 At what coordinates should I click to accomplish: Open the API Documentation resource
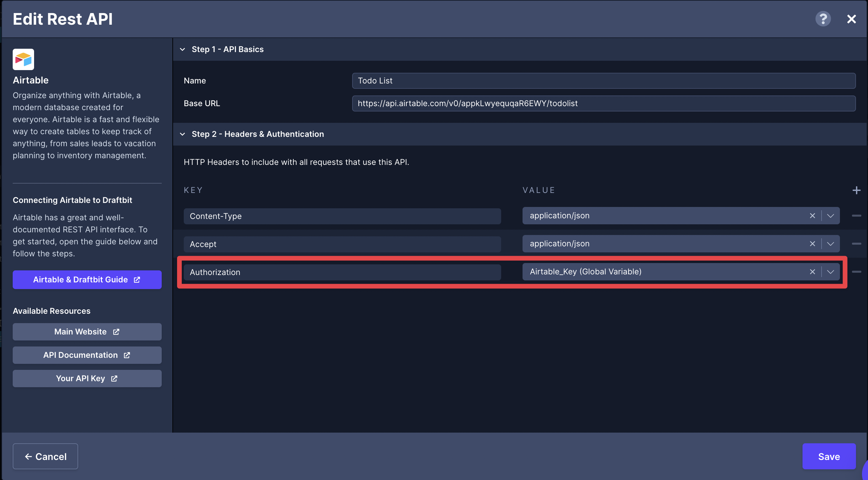(x=87, y=355)
